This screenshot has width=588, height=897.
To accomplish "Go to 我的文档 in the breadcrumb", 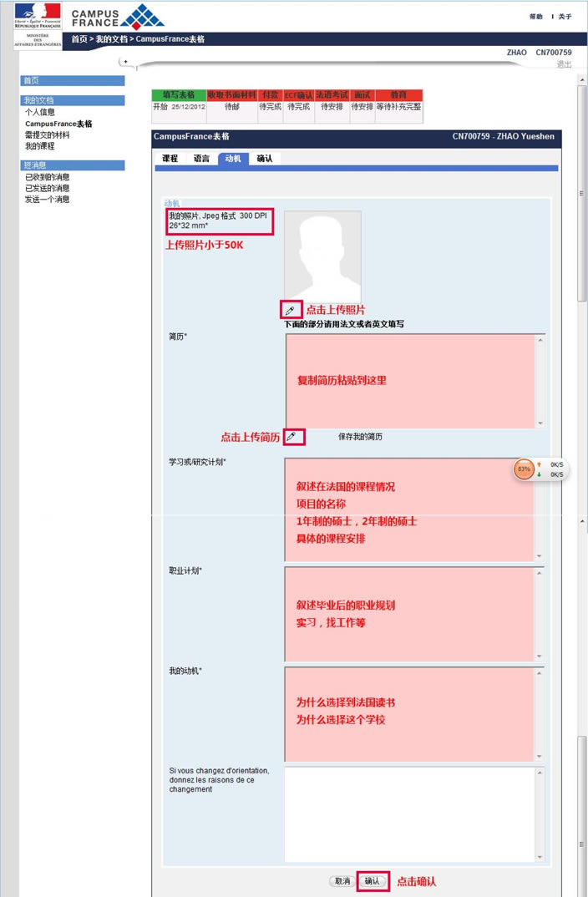I will [112, 39].
